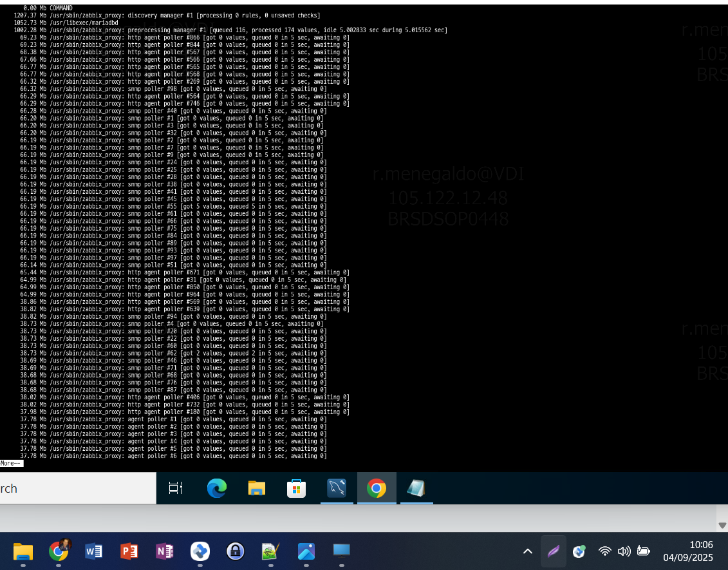The width and height of the screenshot is (728, 570).
Task: Select the snmp poller #98 line
Action: pyautogui.click(x=173, y=89)
